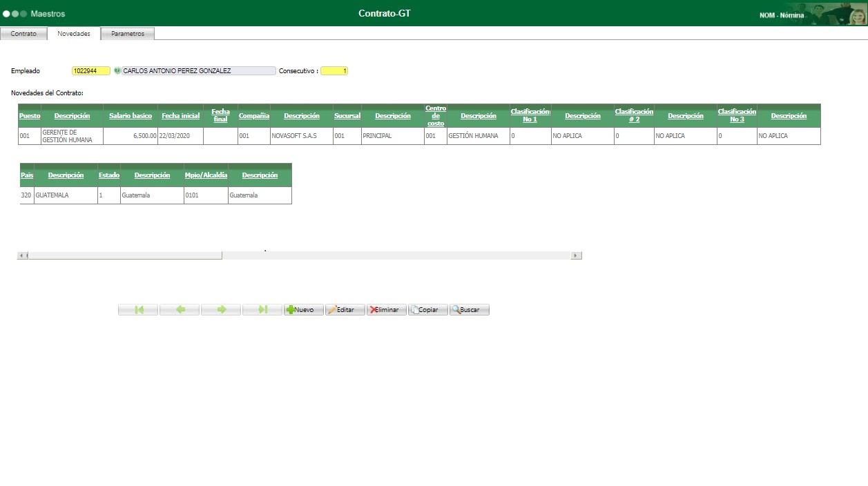The height and width of the screenshot is (486, 868).
Task: Select the PRINCIPAL branch cell
Action: click(x=392, y=136)
